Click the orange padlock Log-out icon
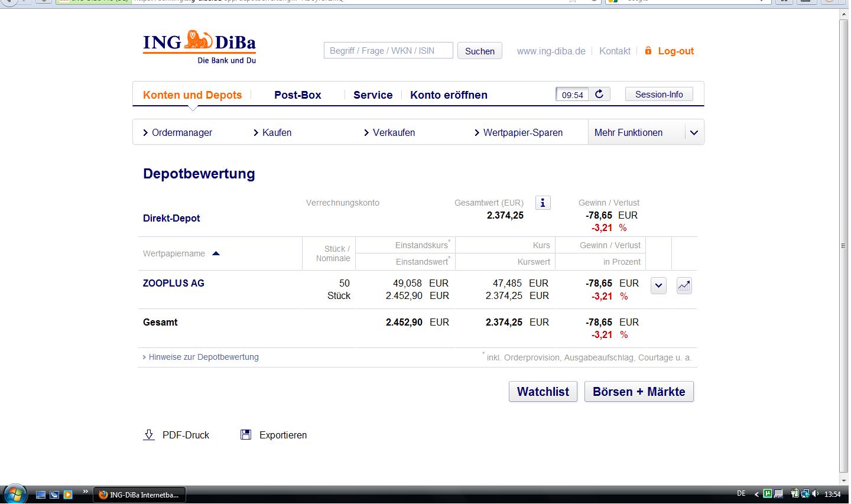851x504 pixels. click(x=648, y=51)
